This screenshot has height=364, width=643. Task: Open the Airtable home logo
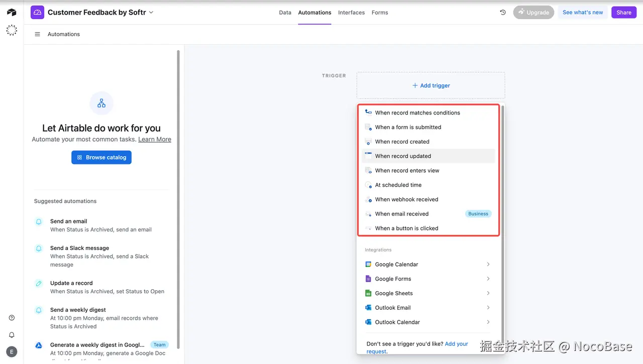click(x=12, y=12)
